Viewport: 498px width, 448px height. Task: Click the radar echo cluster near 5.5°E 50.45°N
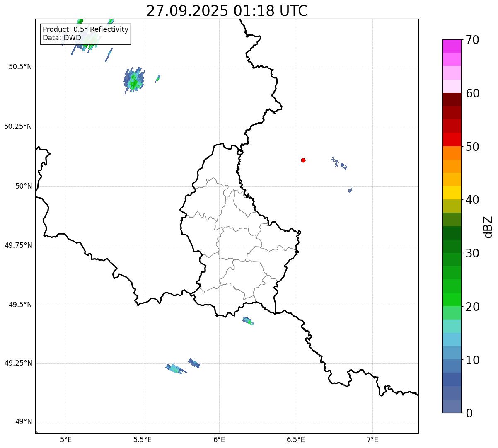[x=134, y=80]
